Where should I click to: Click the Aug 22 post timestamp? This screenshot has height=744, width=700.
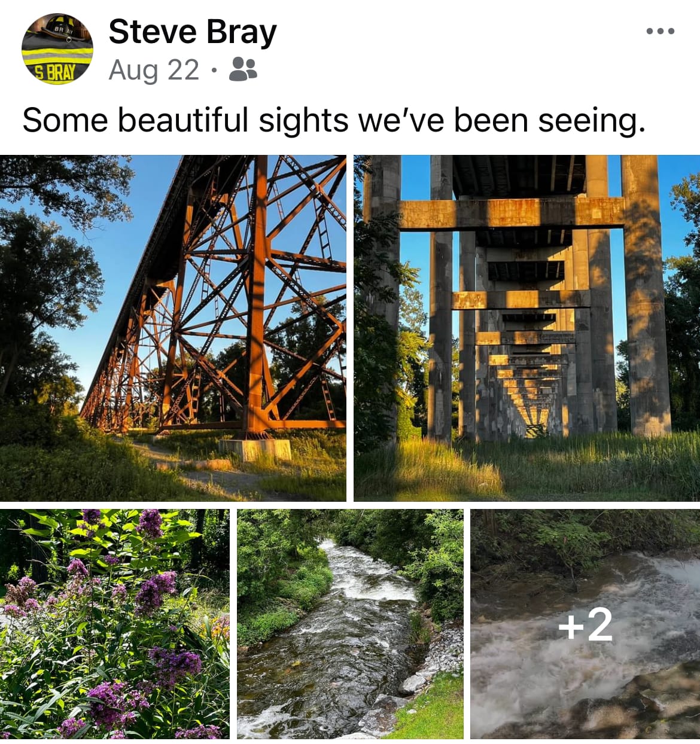154,70
